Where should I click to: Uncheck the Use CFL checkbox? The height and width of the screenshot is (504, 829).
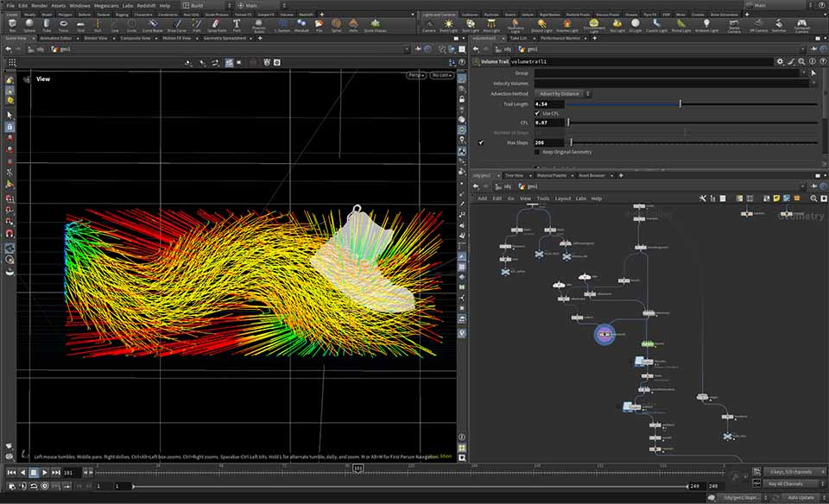537,113
